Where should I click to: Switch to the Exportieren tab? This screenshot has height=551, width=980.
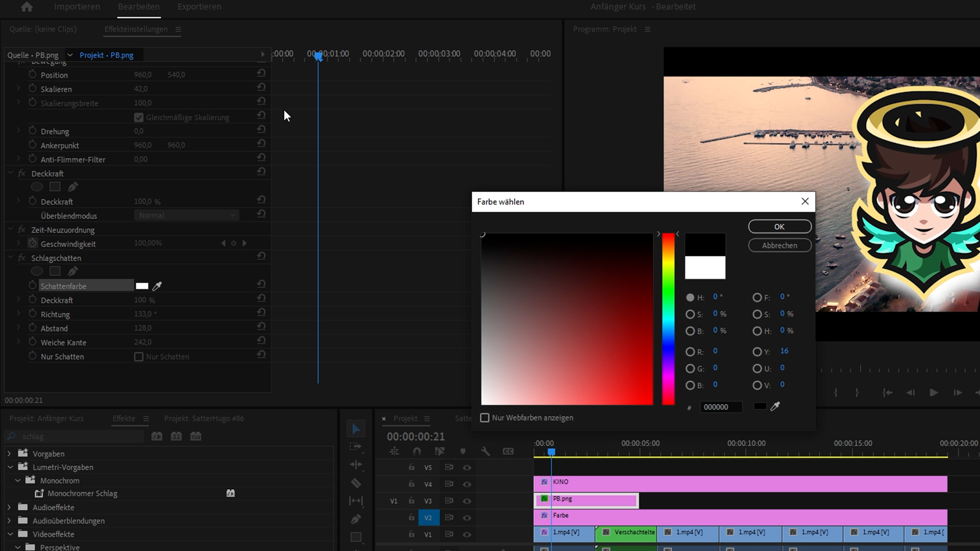200,7
